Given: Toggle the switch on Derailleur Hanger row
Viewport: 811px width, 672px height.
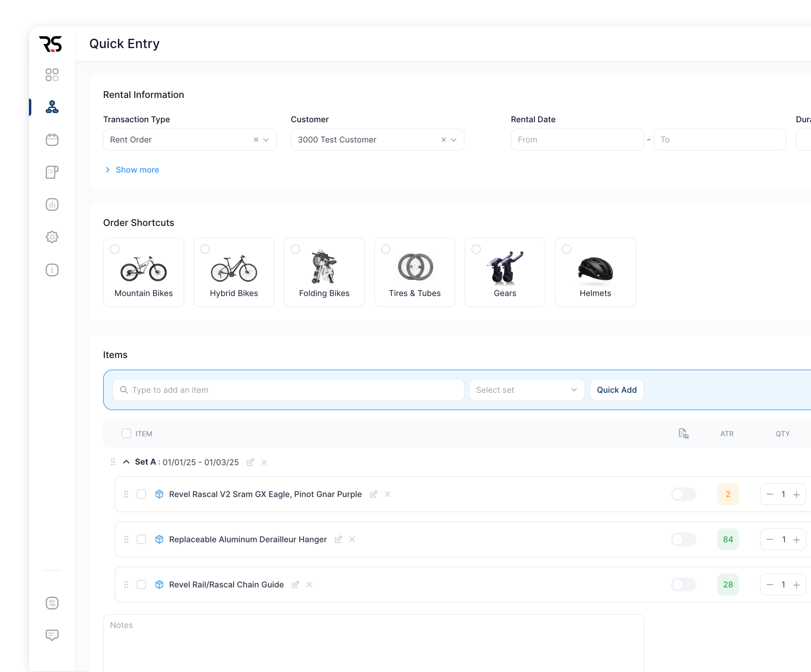Looking at the screenshot, I should (x=684, y=539).
